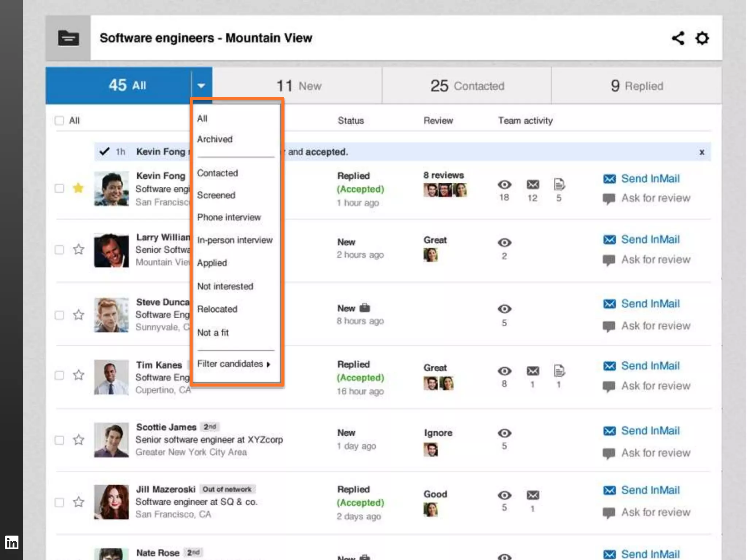
Task: Dismiss the Kevin Fong notification banner
Action: (701, 152)
